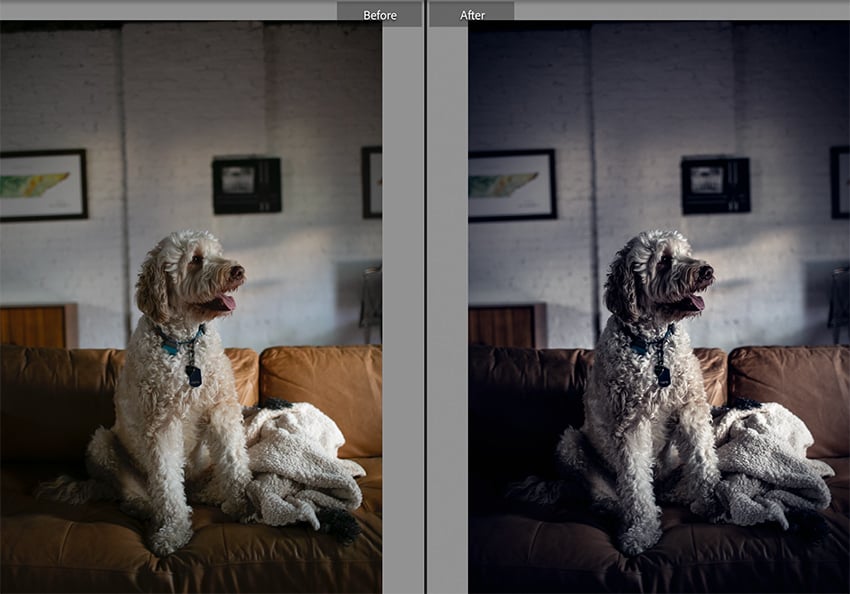The width and height of the screenshot is (850, 594).
Task: Click the wooden cabinet in After photo
Action: pyautogui.click(x=507, y=326)
